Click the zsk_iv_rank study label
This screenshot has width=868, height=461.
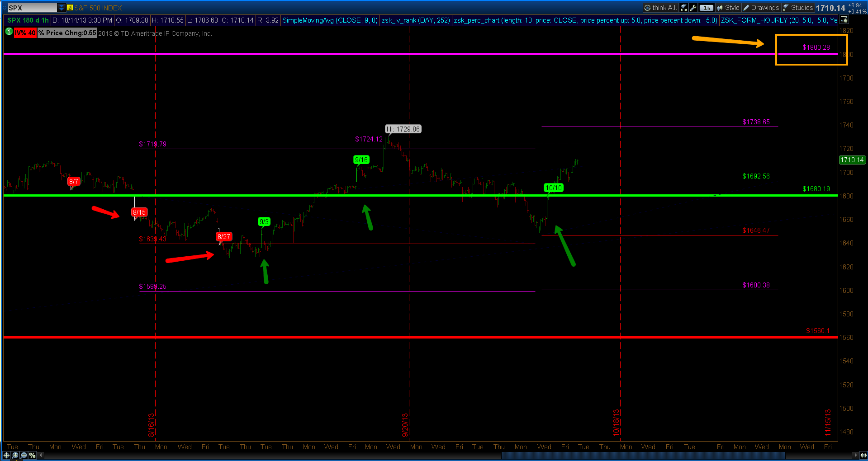tap(415, 20)
